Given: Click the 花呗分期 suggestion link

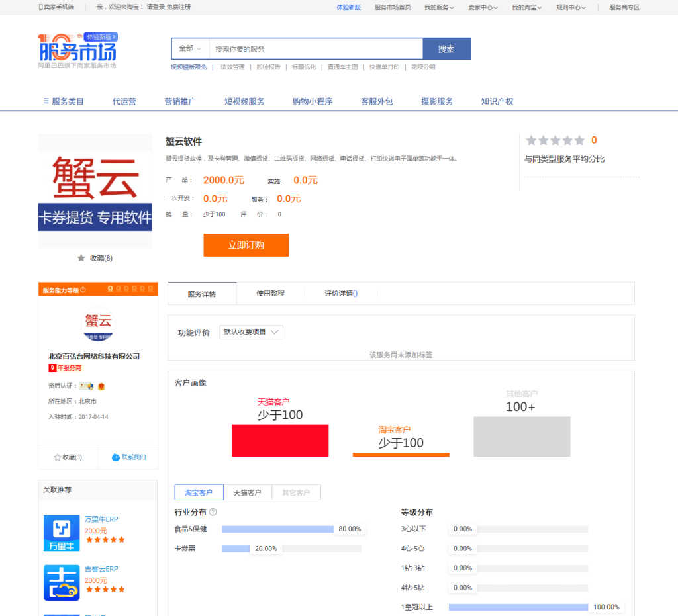Looking at the screenshot, I should (423, 67).
